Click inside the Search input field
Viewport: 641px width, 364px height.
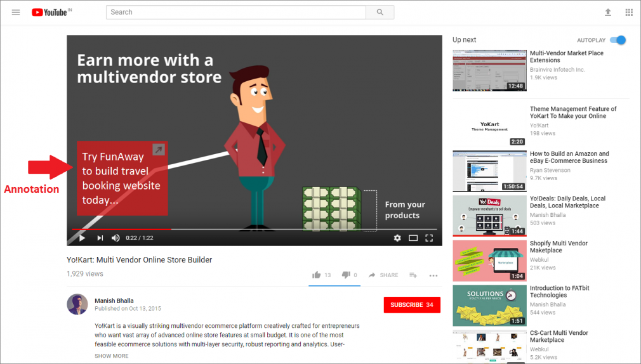click(235, 12)
